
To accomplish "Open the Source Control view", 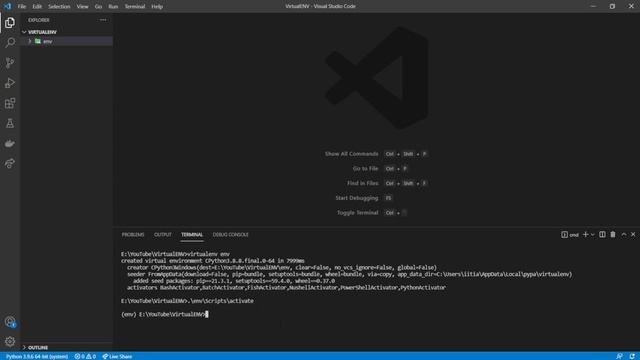I will click(x=10, y=62).
